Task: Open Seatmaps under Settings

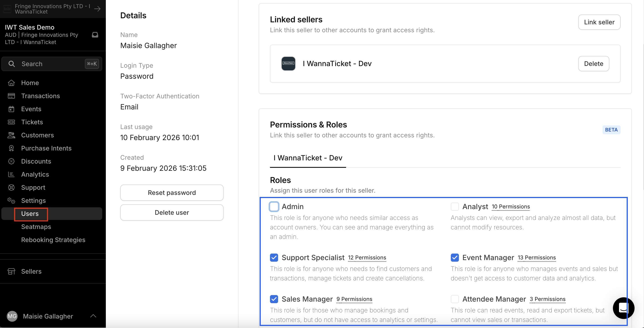Action: (36, 227)
